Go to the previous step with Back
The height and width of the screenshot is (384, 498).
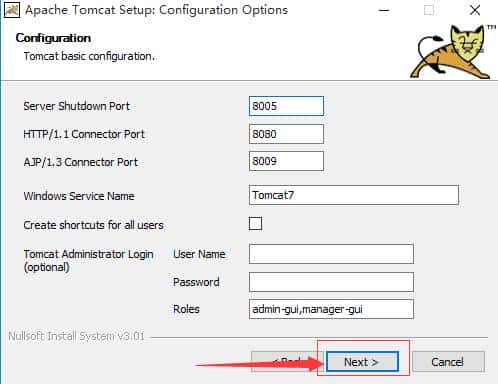pos(284,362)
